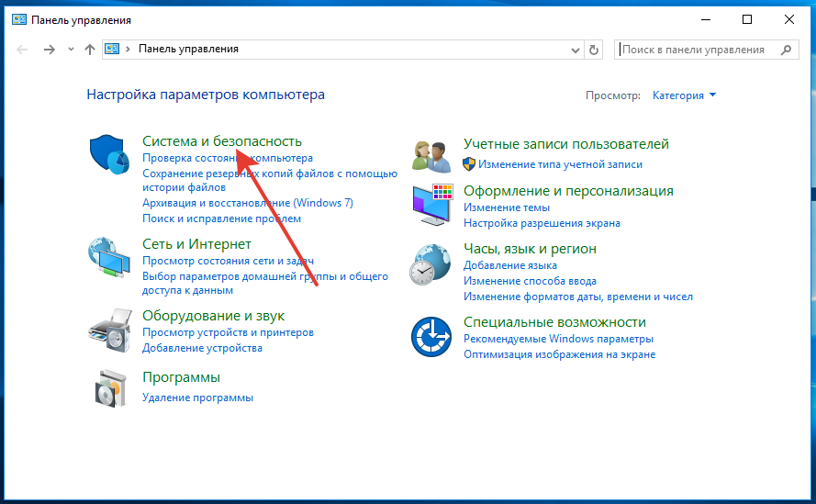The height and width of the screenshot is (504, 816).
Task: Click the Programs disc box icon
Action: coord(111,388)
